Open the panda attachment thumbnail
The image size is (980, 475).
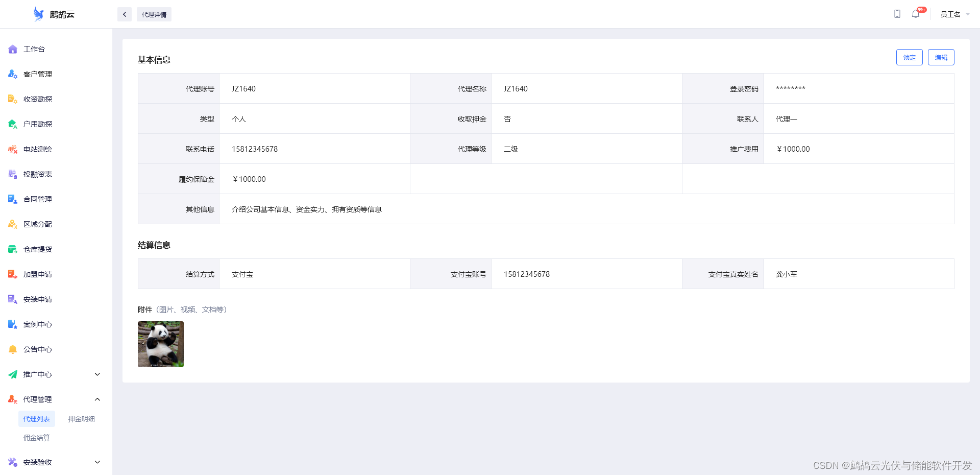[x=161, y=344]
